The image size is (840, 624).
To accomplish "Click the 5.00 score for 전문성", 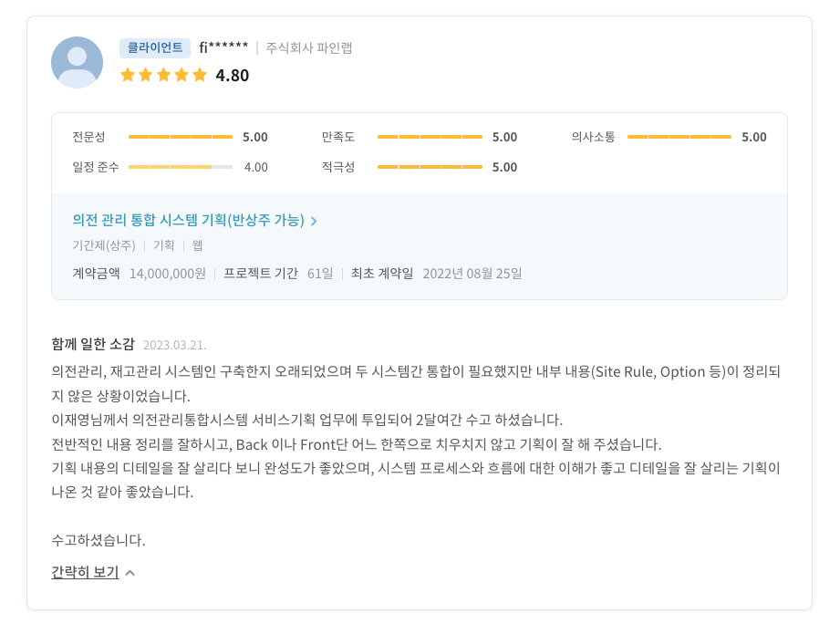I will (x=255, y=137).
